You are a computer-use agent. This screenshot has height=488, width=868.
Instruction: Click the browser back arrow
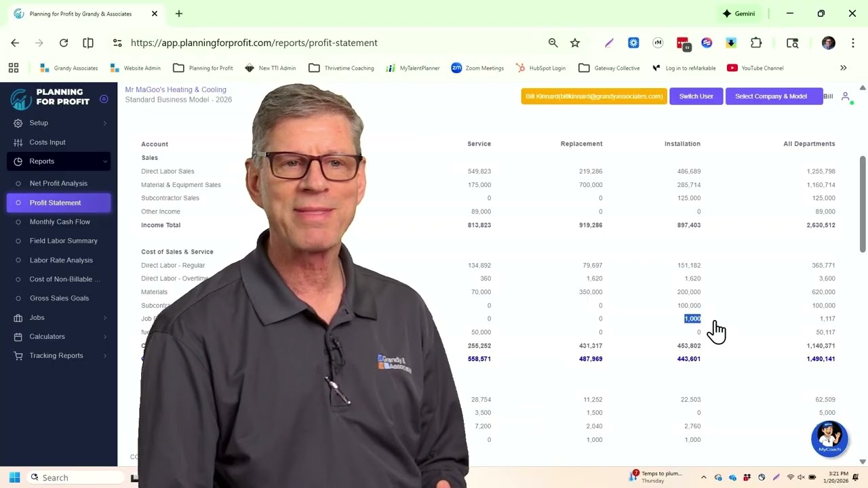pos(15,43)
